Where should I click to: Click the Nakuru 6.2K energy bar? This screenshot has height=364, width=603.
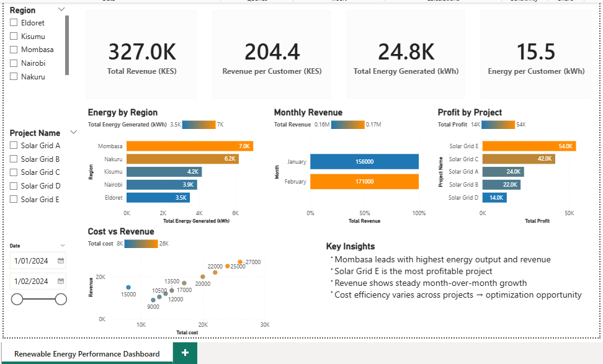pos(182,159)
